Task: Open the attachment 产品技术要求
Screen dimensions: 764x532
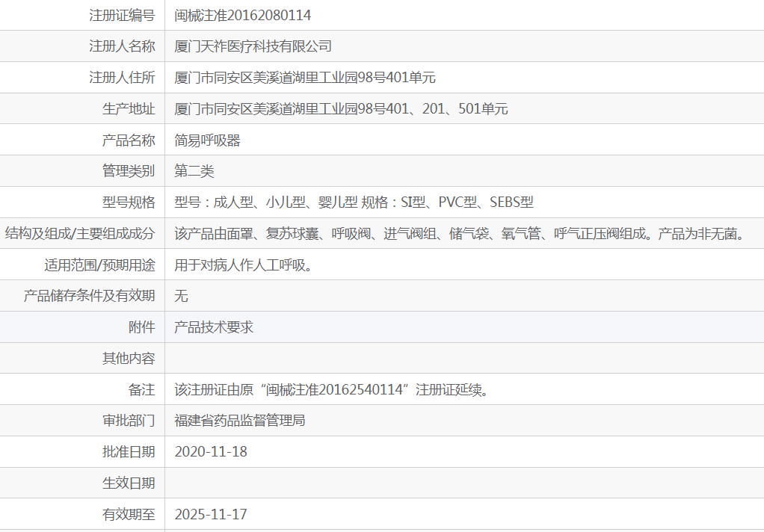Action: 214,327
